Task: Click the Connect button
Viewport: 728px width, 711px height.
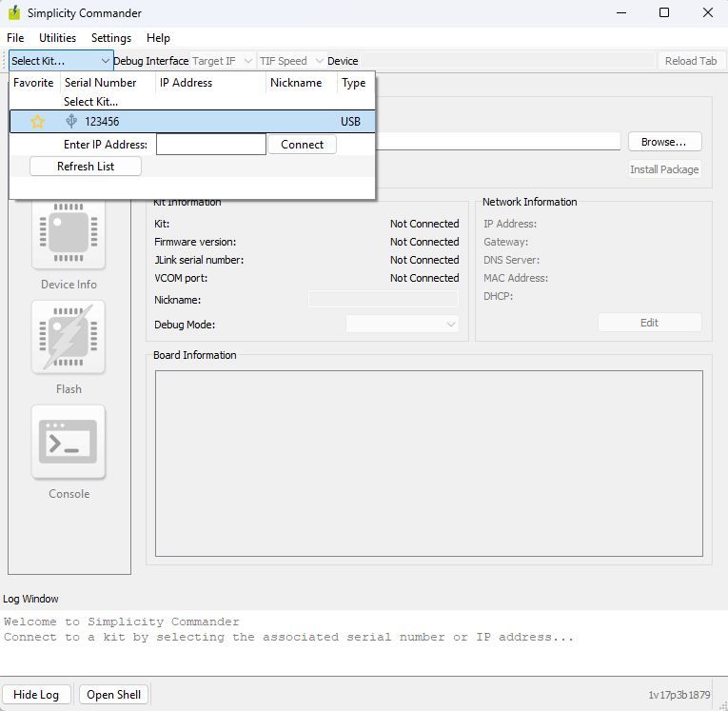Action: click(x=302, y=145)
